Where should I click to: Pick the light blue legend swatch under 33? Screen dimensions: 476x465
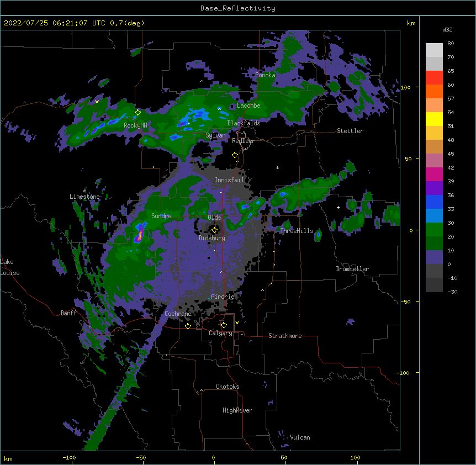pos(434,216)
